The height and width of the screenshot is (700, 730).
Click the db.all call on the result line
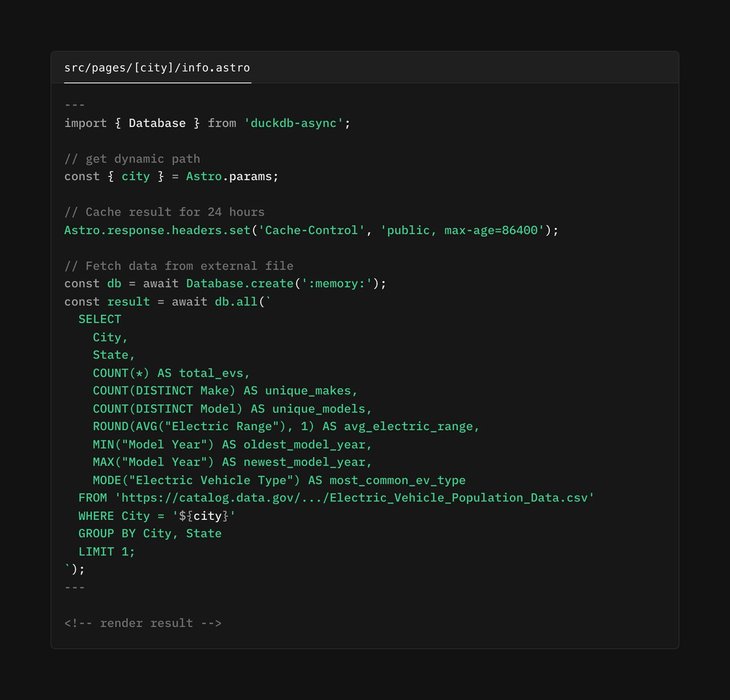236,301
